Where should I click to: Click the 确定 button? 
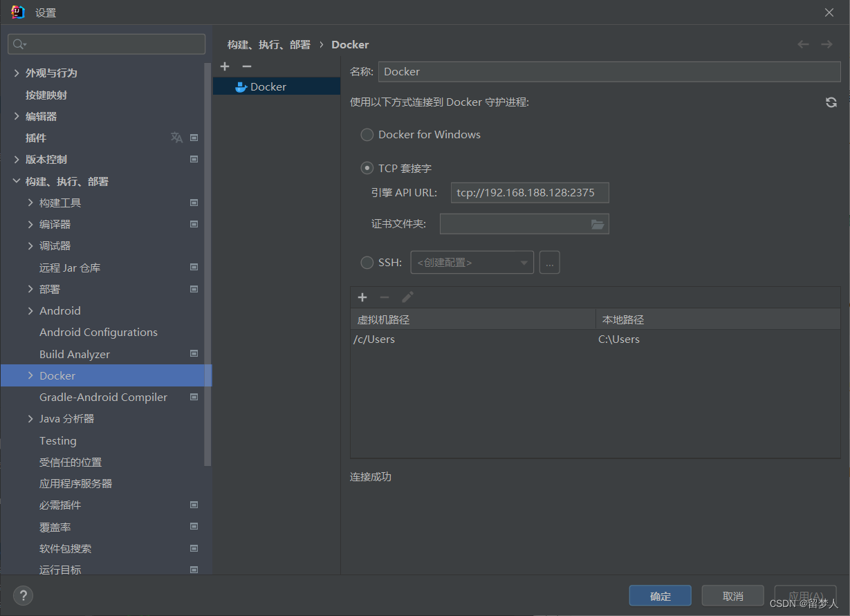[x=660, y=596]
